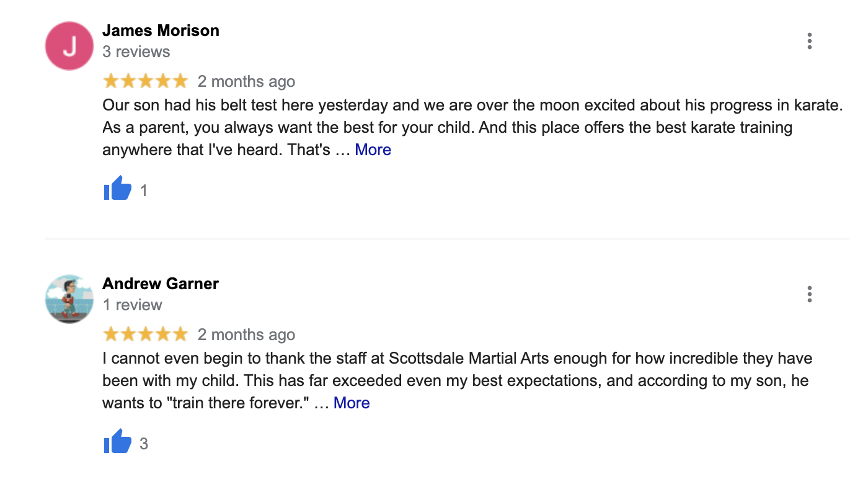
Task: Click the like count '3' on Andrew's review
Action: pos(144,444)
